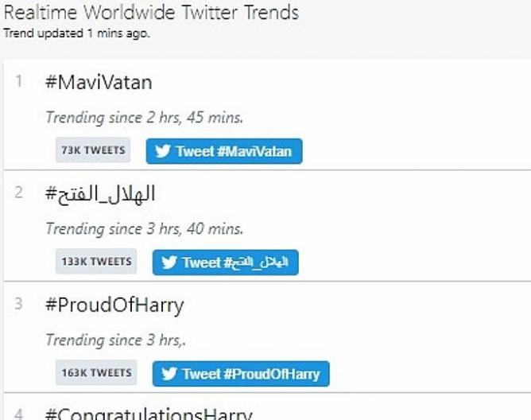Screen dimensions: 531x420
Task: Open the #MaviVatan trending hashtag
Action: pyautogui.click(x=99, y=83)
